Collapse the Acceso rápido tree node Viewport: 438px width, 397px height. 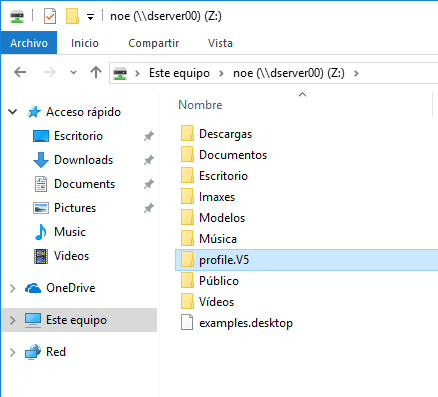pyautogui.click(x=13, y=112)
